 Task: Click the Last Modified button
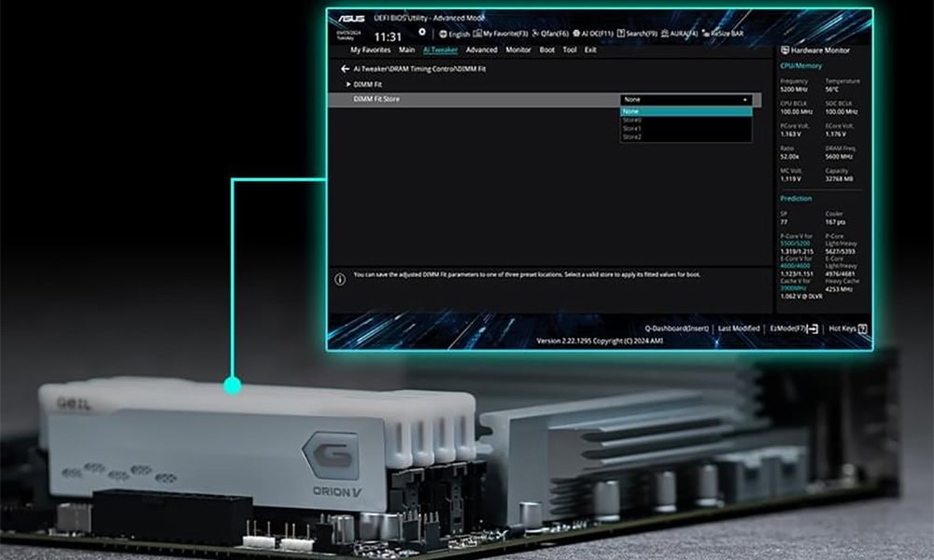click(x=739, y=329)
